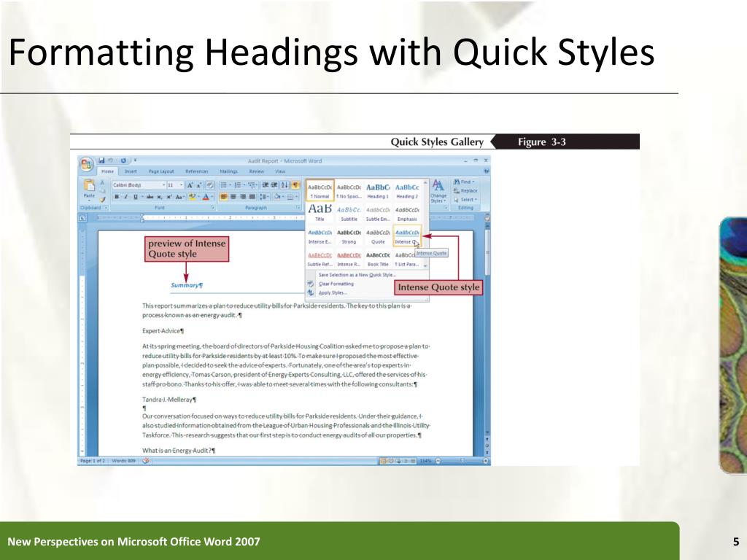Open the text Highlight Color button
Viewport: 747px width, 560px height.
coord(192,197)
